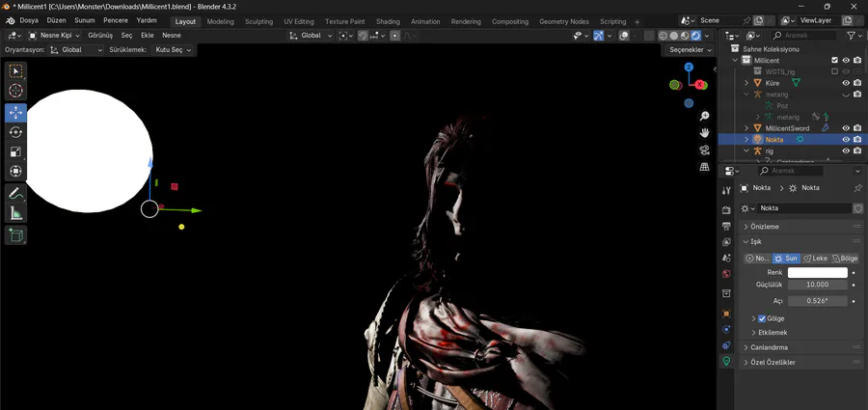Toggle the fake user shield for Nokta
Image resolution: width=868 pixels, height=410 pixels.
[x=858, y=208]
